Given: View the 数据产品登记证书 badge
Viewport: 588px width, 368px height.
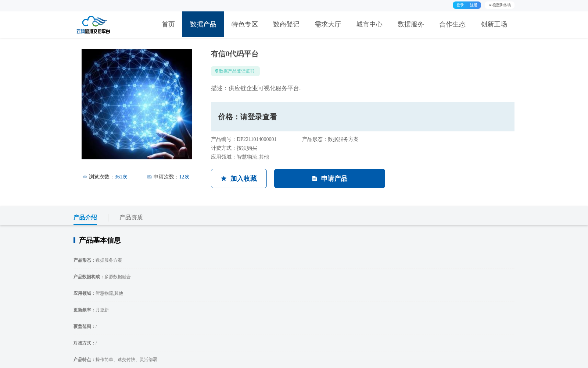Looking at the screenshot, I should click(235, 71).
